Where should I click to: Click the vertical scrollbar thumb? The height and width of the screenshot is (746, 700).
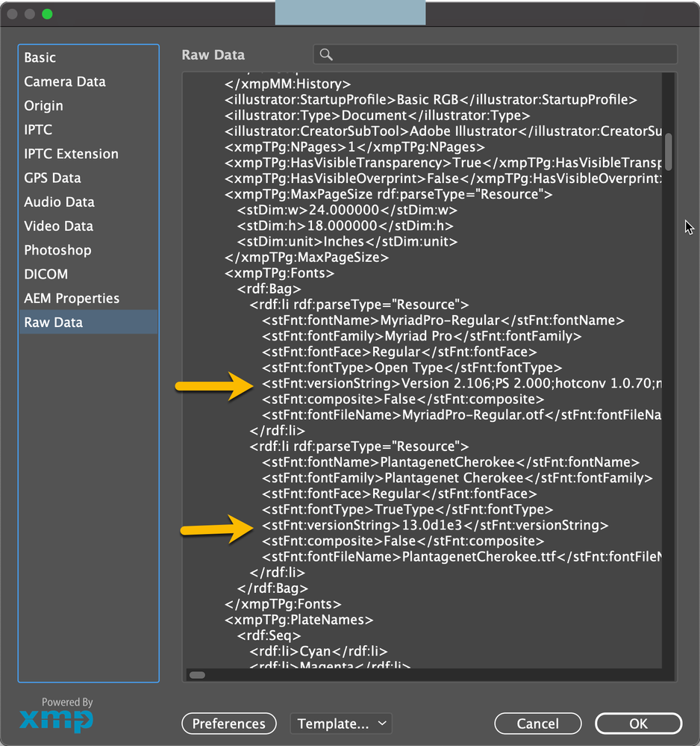(x=669, y=152)
